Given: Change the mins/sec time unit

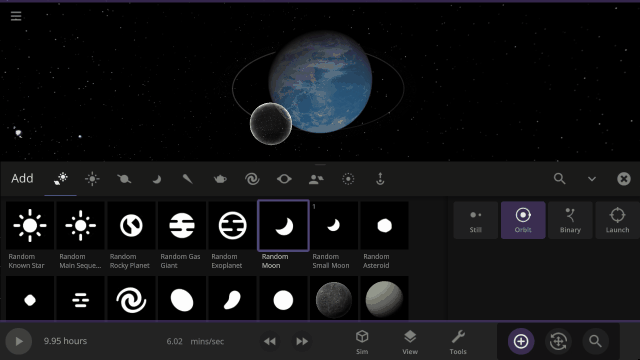Looking at the screenshot, I should point(207,342).
